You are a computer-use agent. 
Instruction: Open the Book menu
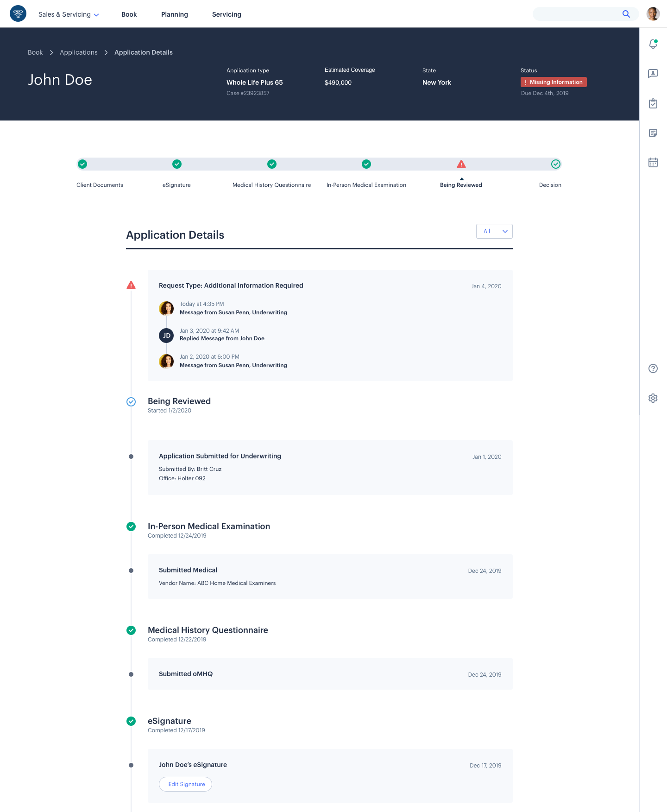point(129,14)
